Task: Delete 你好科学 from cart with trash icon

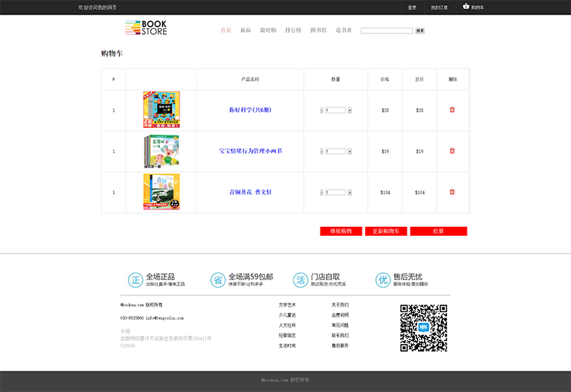Action: [452, 110]
